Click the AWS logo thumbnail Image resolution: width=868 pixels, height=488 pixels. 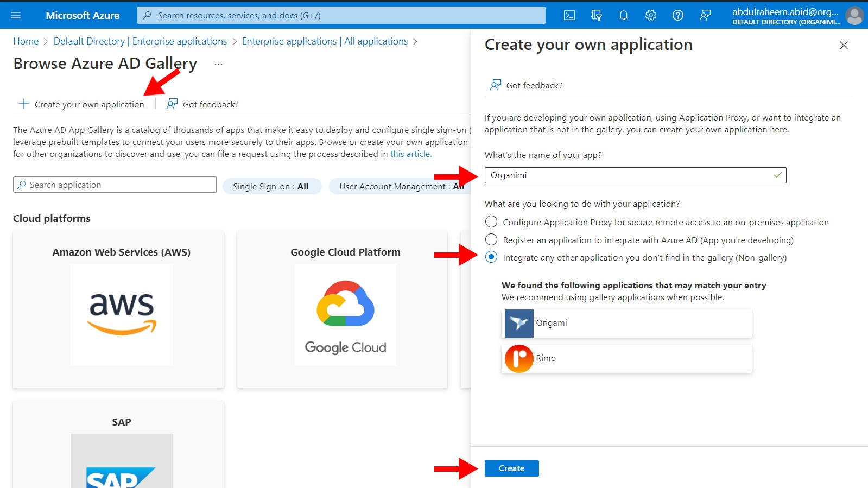[122, 315]
